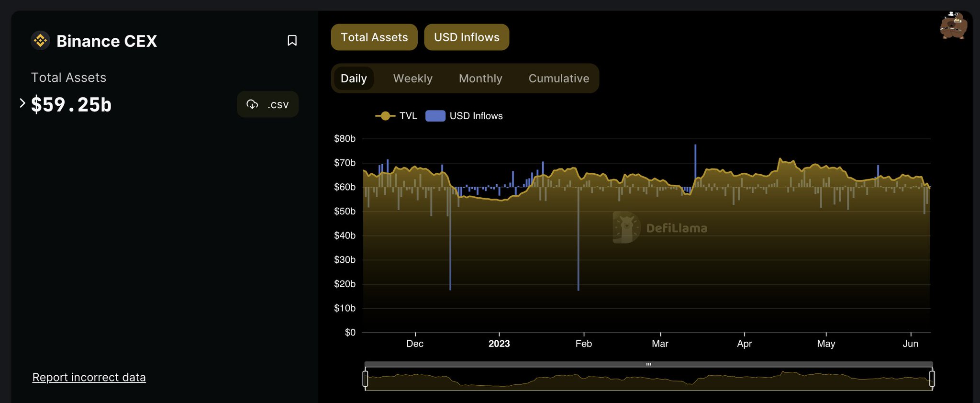This screenshot has height=403, width=980.
Task: Click the Apr label on x-axis
Action: 745,344
